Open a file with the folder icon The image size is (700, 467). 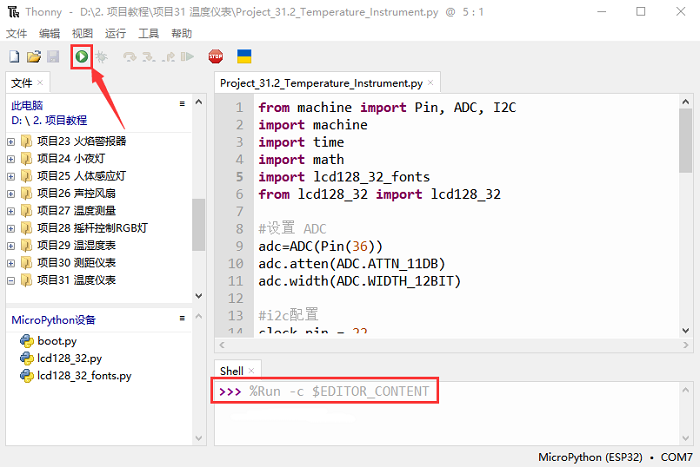(x=33, y=56)
